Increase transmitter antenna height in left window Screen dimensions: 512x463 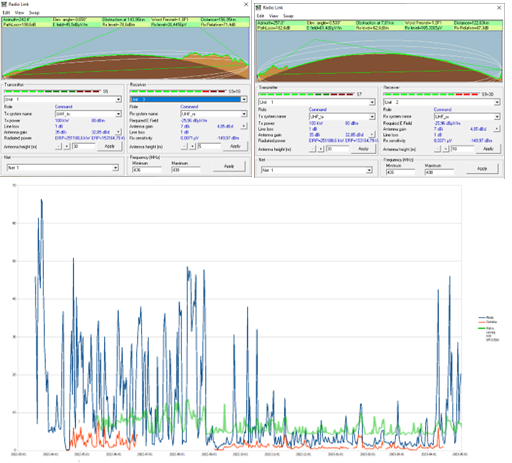[x=67, y=146]
